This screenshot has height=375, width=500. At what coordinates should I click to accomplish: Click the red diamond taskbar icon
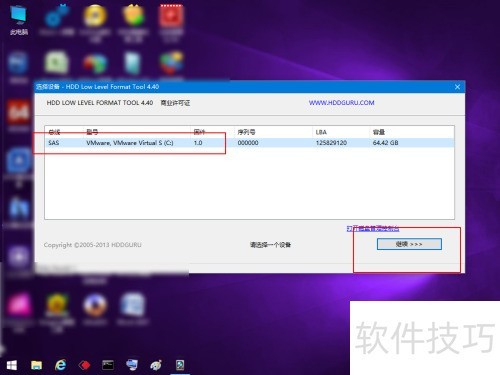click(84, 365)
